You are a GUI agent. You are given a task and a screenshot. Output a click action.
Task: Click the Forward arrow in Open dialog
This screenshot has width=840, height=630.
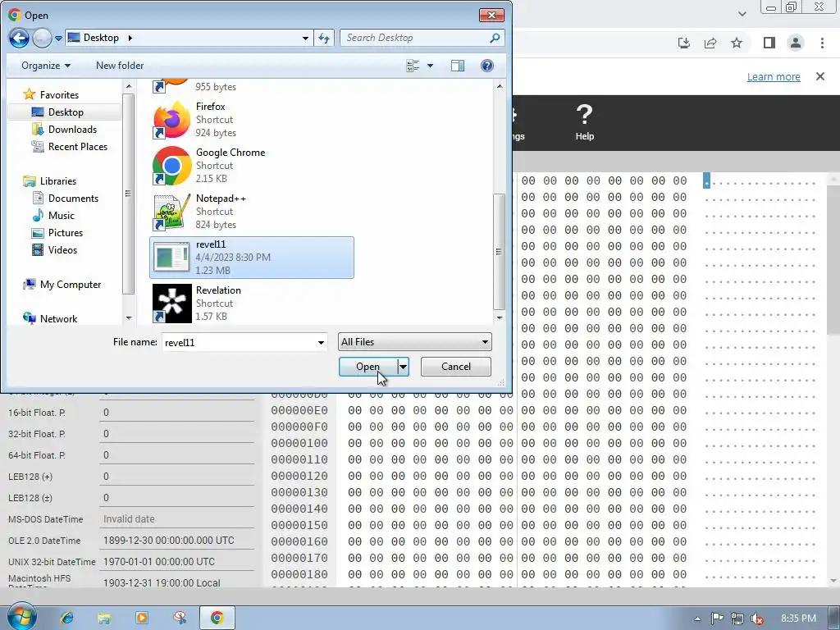coord(42,38)
